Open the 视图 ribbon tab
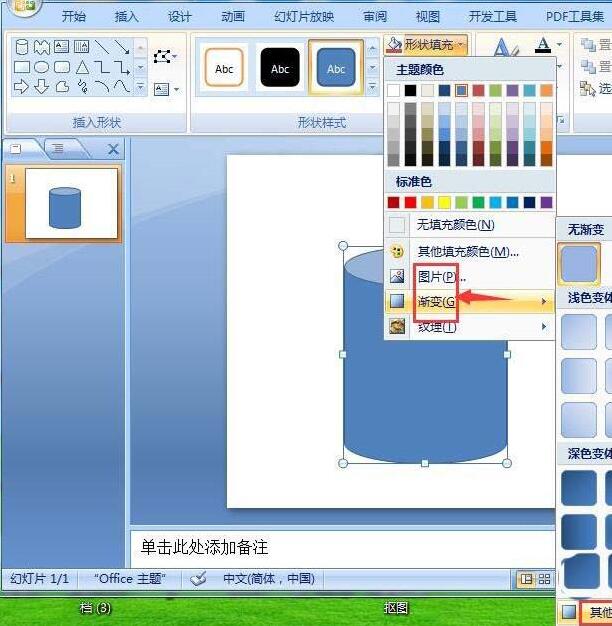The height and width of the screenshot is (626, 612). tap(428, 16)
